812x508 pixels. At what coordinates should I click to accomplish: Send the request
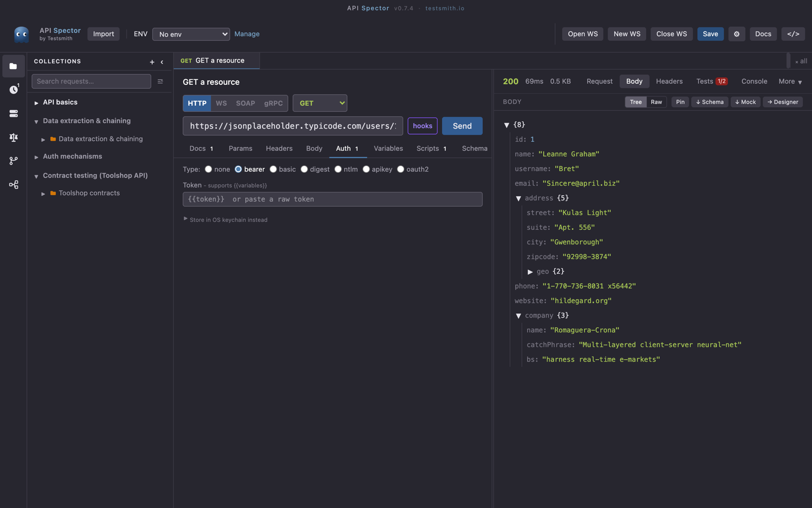tap(462, 126)
